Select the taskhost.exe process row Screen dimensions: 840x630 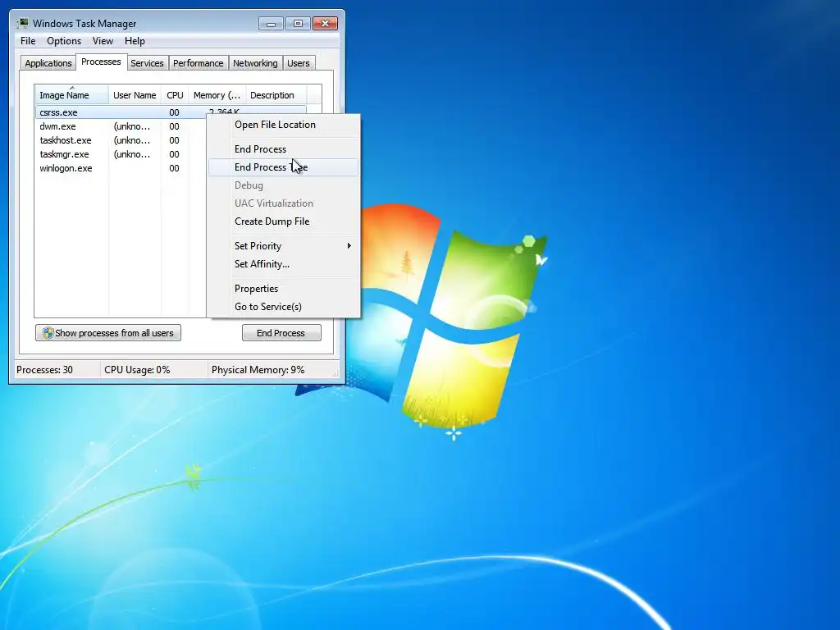(121, 140)
